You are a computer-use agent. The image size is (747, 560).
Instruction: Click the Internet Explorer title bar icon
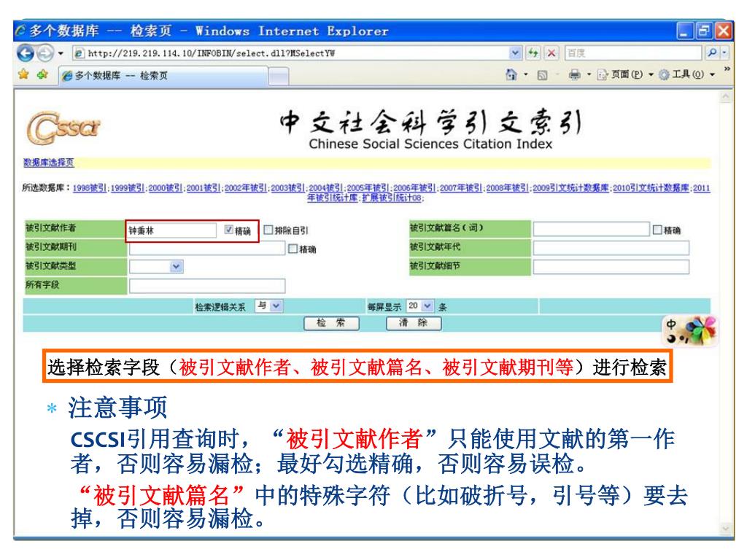(21, 31)
